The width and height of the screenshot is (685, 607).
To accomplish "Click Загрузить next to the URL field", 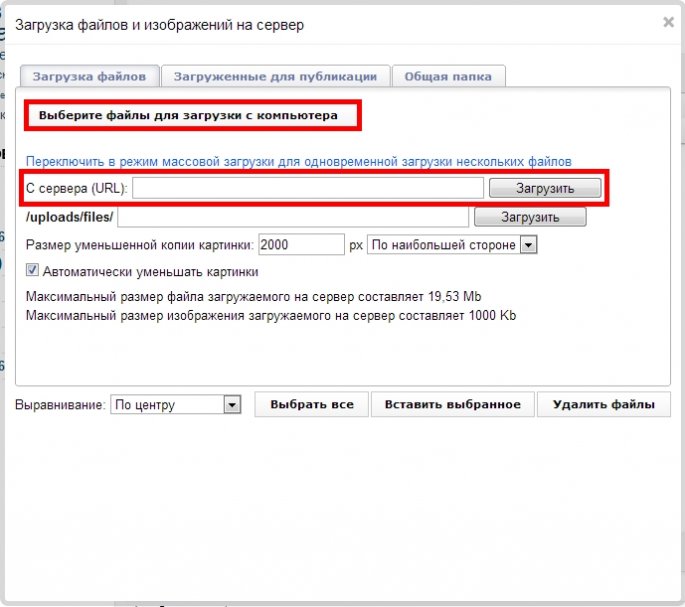I will pyautogui.click(x=545, y=188).
